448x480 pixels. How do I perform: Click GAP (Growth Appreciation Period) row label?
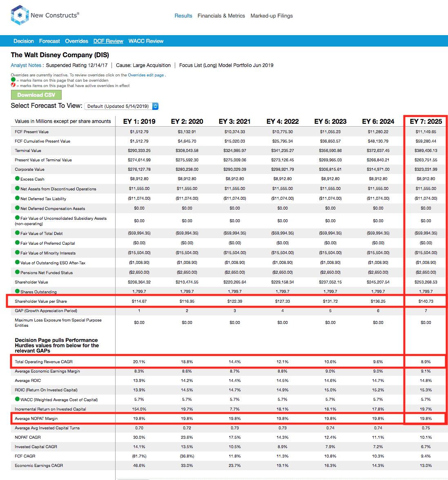click(x=46, y=311)
